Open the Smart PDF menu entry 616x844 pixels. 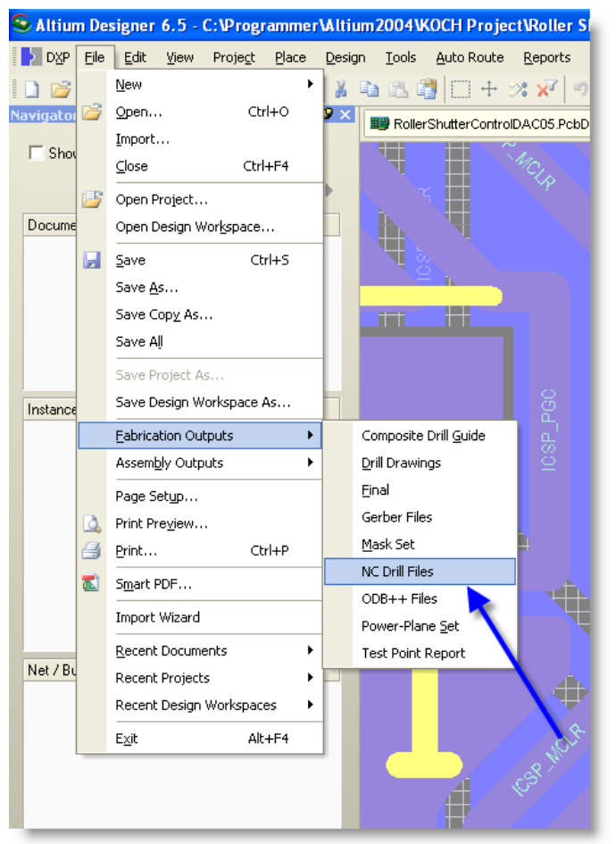pyautogui.click(x=153, y=584)
